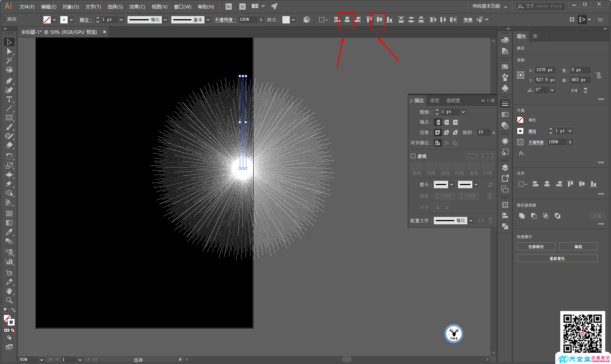Screen dimensions: 611x364
Task: Open the 基本 brush definition dropdown
Action: pyautogui.click(x=208, y=20)
